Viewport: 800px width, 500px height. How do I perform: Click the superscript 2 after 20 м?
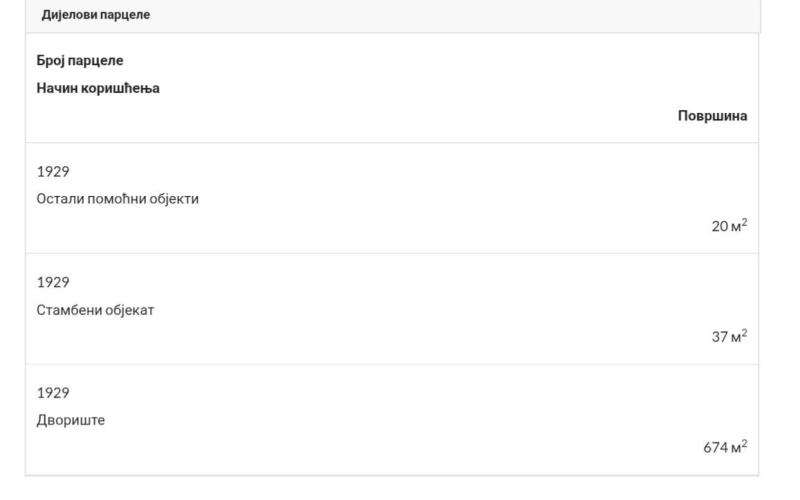pyautogui.click(x=744, y=221)
